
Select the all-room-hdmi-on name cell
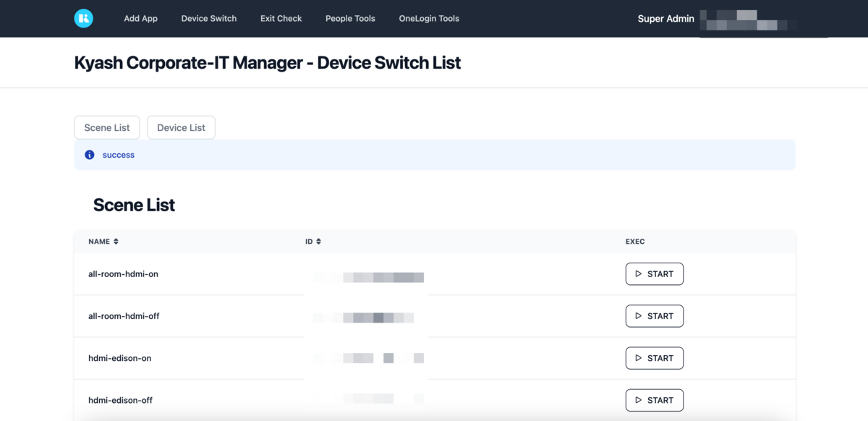click(x=123, y=274)
